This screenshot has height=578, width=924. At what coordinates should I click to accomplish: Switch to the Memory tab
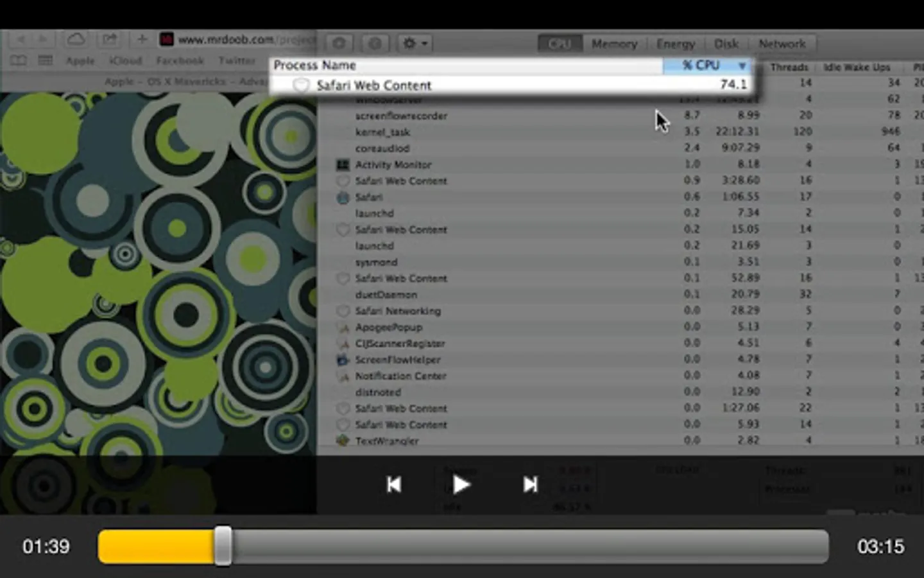click(614, 44)
